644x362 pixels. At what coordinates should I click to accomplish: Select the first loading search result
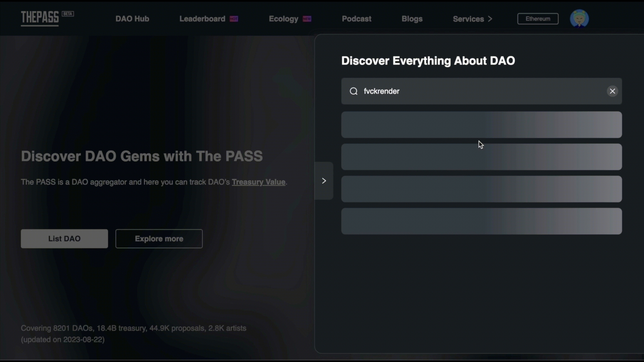click(481, 125)
